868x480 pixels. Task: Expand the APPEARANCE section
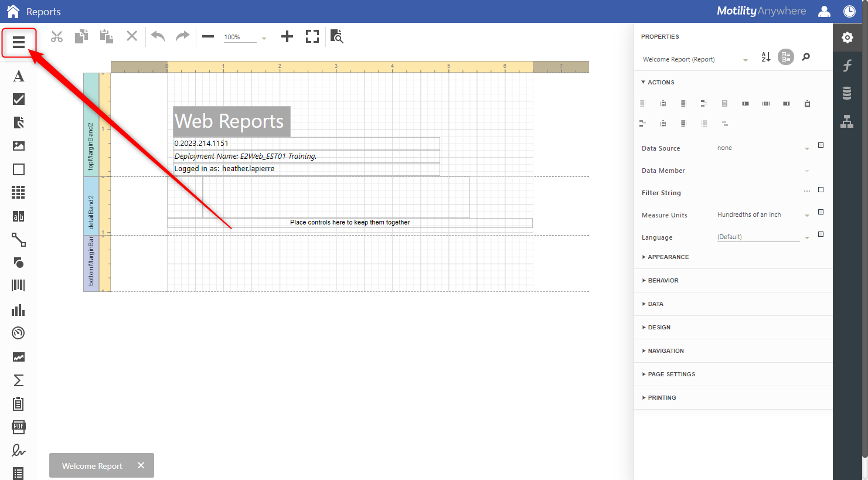point(665,257)
